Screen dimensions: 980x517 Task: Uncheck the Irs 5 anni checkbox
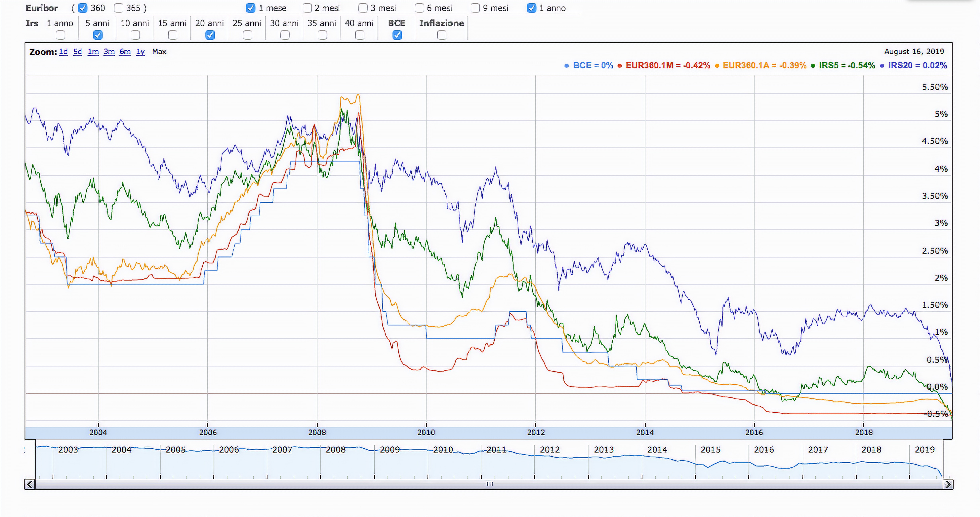pyautogui.click(x=98, y=35)
